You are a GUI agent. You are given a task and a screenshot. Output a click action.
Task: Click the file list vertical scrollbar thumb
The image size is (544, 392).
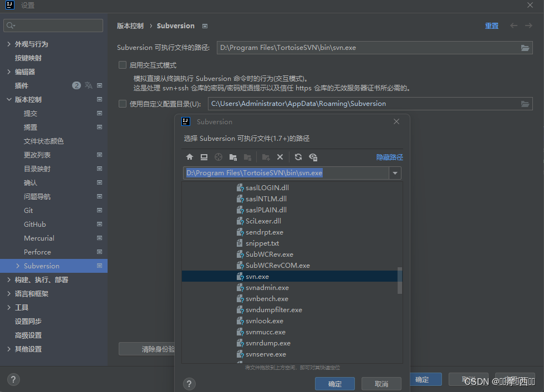[x=400, y=281]
